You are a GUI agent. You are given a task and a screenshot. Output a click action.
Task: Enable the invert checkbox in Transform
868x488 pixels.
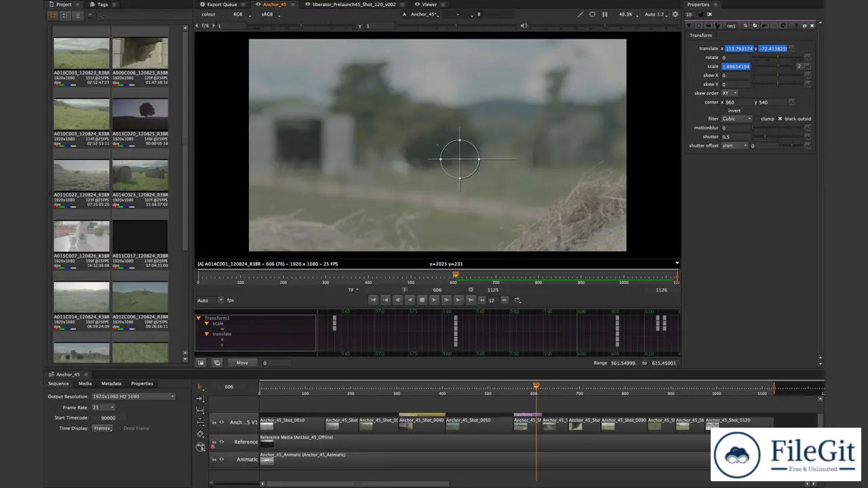pos(723,110)
